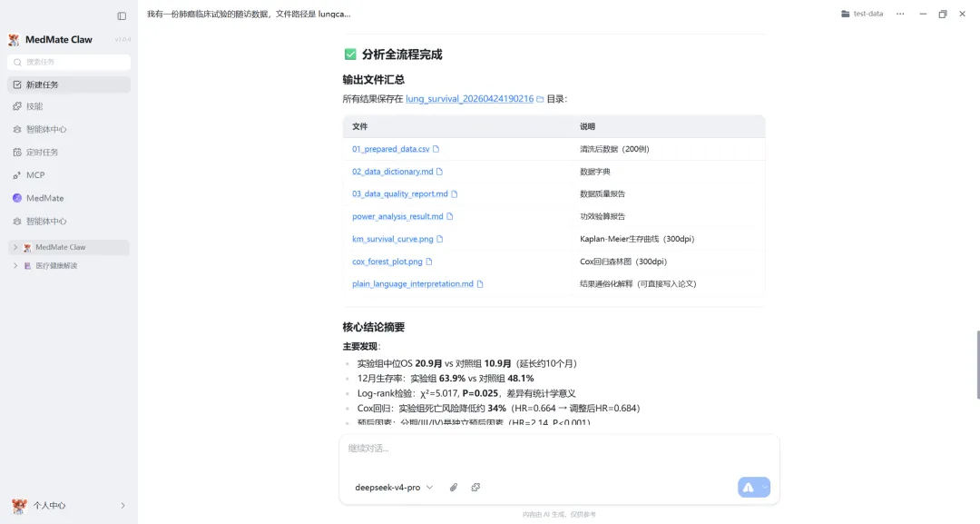This screenshot has width=980, height=524.
Task: Open the km_survival_curve.png file link
Action: click(x=393, y=239)
